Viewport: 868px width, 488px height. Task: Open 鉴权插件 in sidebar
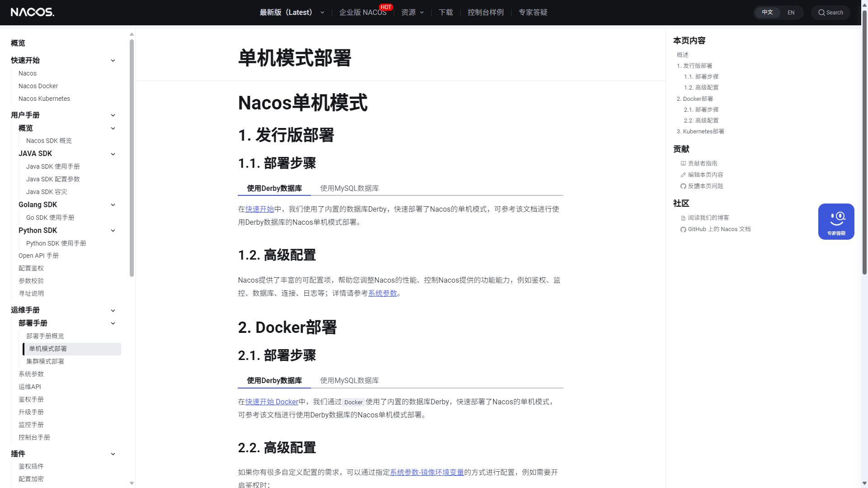(31, 466)
